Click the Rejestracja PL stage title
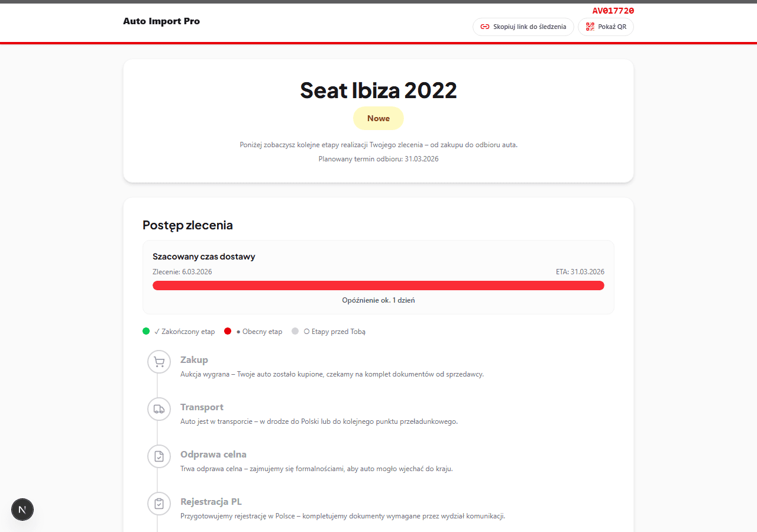757x532 pixels. point(211,501)
